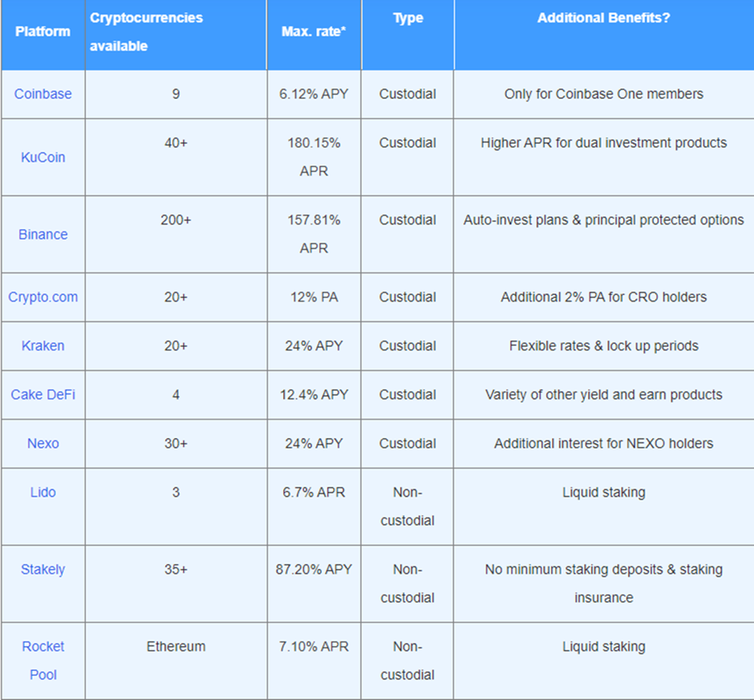Click the 180.15% APR rate cell

tap(314, 157)
